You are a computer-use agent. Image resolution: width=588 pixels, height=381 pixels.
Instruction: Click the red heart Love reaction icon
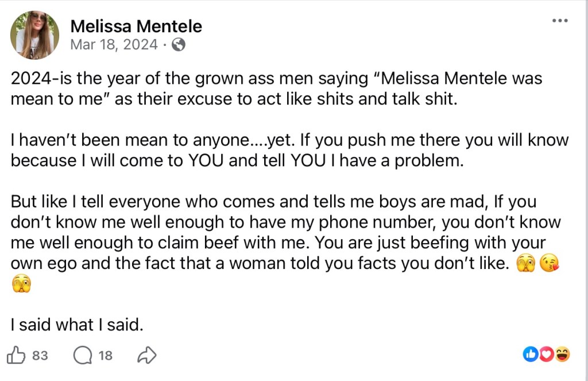point(546,355)
